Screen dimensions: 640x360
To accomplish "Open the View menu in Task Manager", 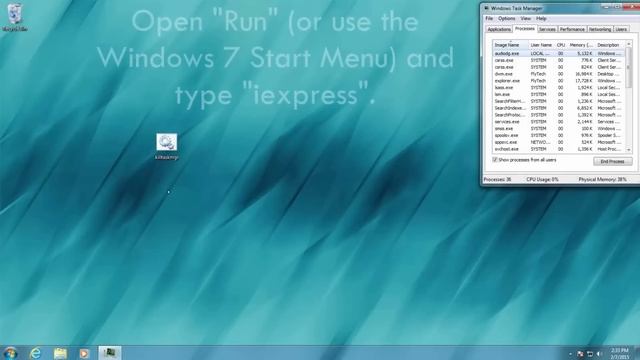I will pyautogui.click(x=526, y=19).
